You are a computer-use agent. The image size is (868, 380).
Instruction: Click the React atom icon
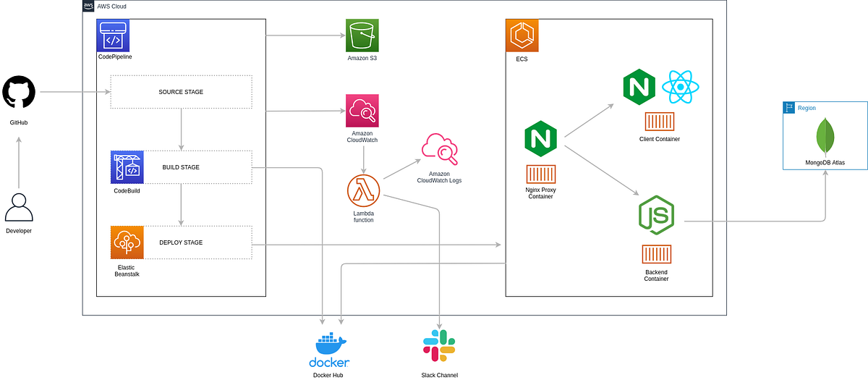point(681,88)
